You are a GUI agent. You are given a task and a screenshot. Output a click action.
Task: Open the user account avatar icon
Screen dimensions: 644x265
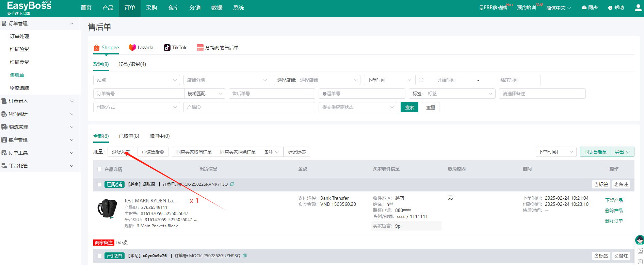[638, 7]
